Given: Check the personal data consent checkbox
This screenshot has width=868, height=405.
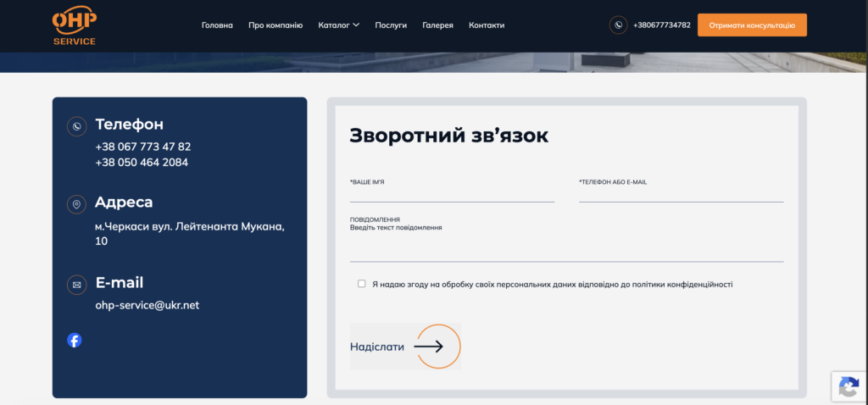Looking at the screenshot, I should click(x=361, y=284).
